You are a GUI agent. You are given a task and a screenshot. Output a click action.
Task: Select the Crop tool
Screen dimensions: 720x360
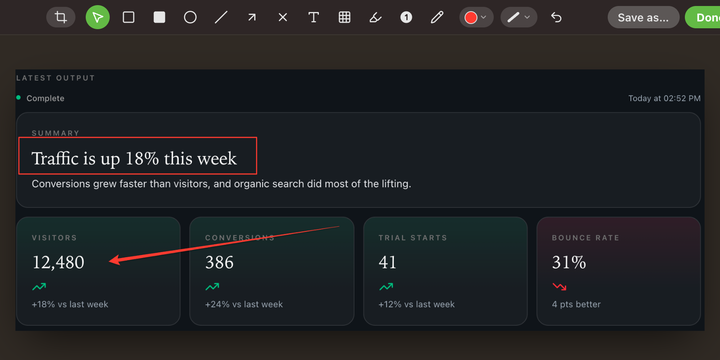[x=61, y=17]
